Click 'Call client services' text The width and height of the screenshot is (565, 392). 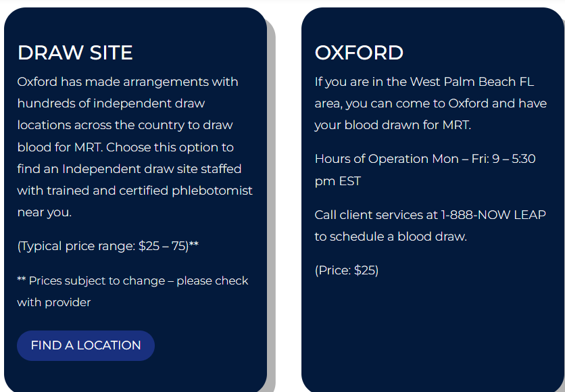[x=376, y=215]
